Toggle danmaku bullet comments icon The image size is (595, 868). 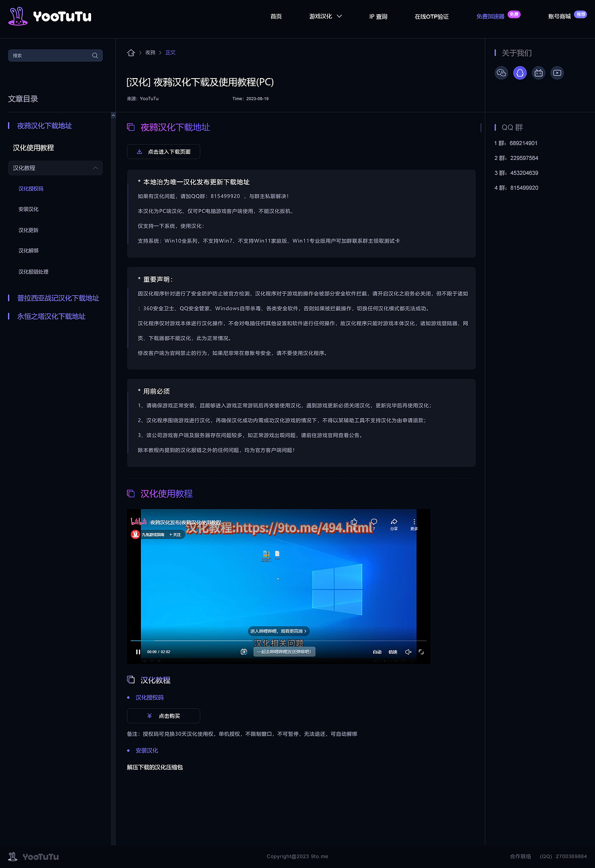coord(244,652)
